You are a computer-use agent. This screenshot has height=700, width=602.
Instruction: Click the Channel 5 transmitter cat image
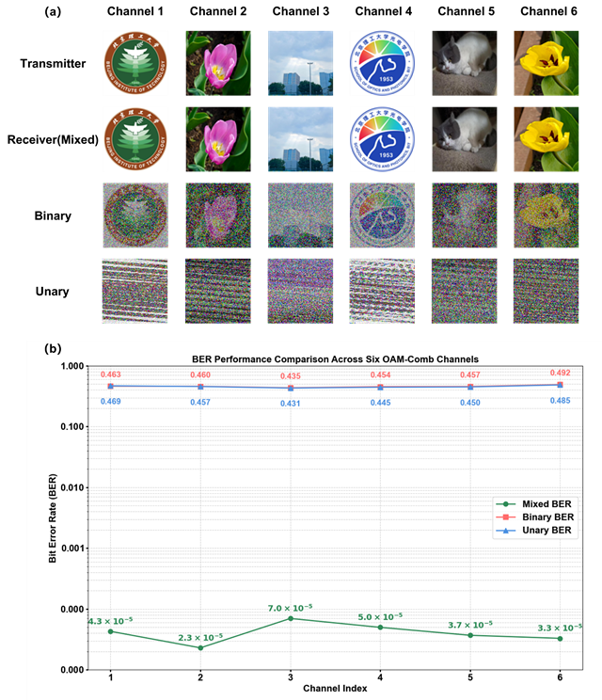click(x=464, y=63)
